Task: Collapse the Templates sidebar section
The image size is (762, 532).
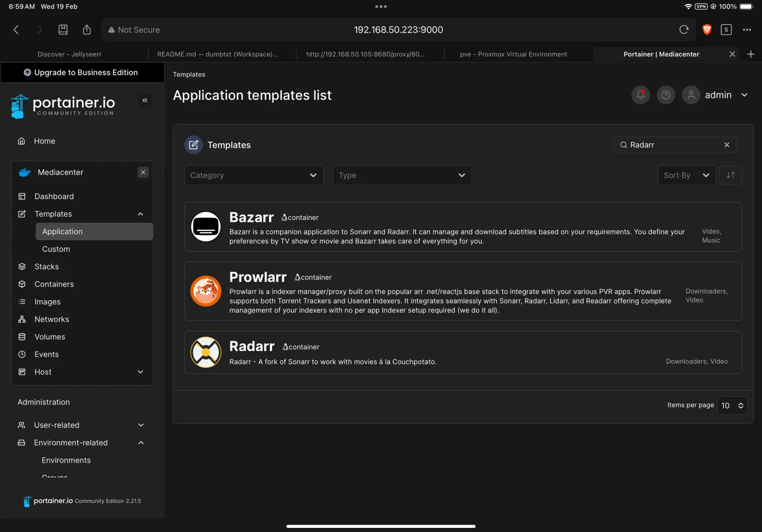Action: tap(141, 214)
